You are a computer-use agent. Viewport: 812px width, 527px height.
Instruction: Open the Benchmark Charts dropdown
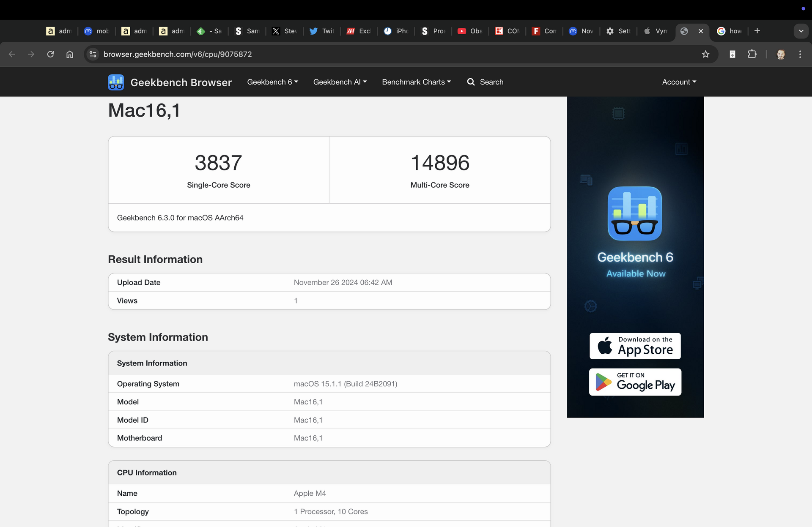[x=416, y=82]
